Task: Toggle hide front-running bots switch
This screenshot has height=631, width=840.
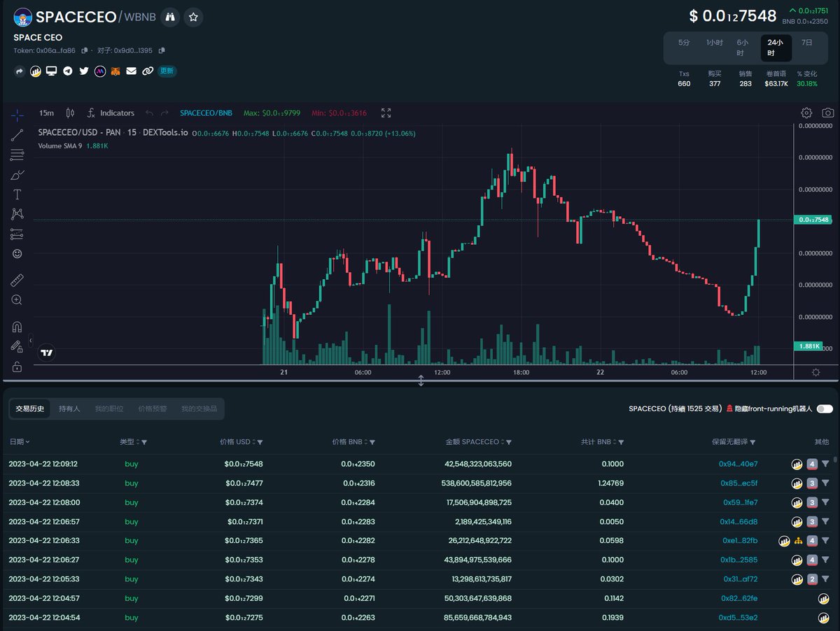Action: click(824, 409)
